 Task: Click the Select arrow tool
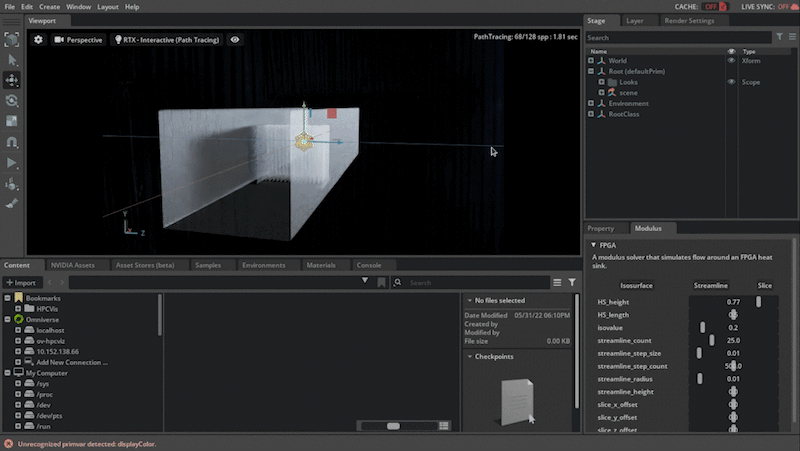click(12, 60)
